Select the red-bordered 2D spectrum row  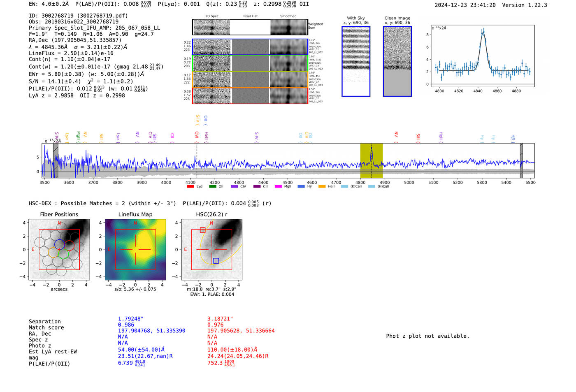click(250, 95)
